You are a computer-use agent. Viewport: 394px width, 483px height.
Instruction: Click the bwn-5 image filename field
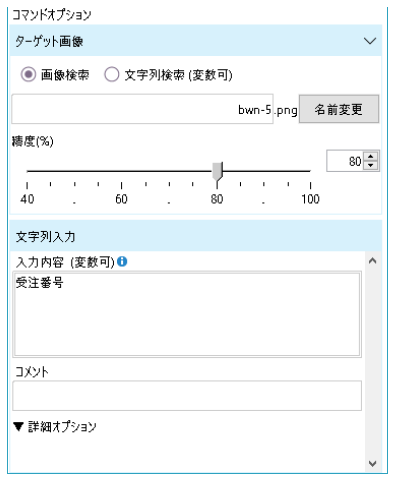coord(142,109)
